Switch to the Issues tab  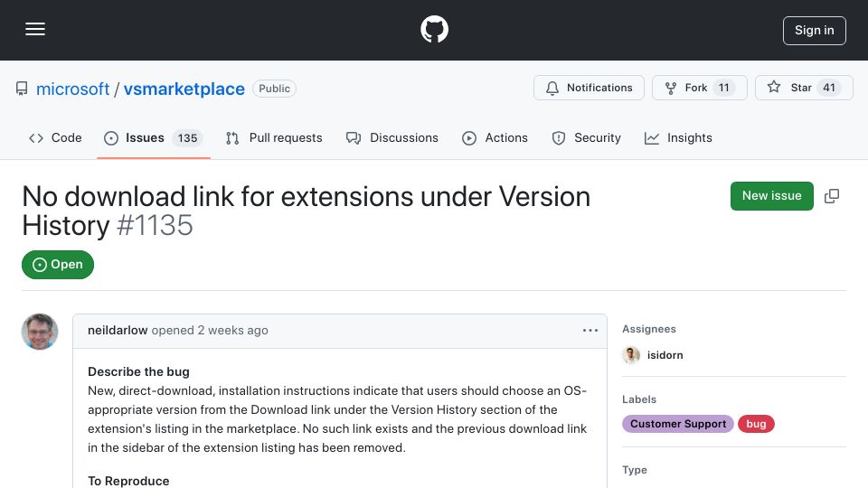[154, 137]
